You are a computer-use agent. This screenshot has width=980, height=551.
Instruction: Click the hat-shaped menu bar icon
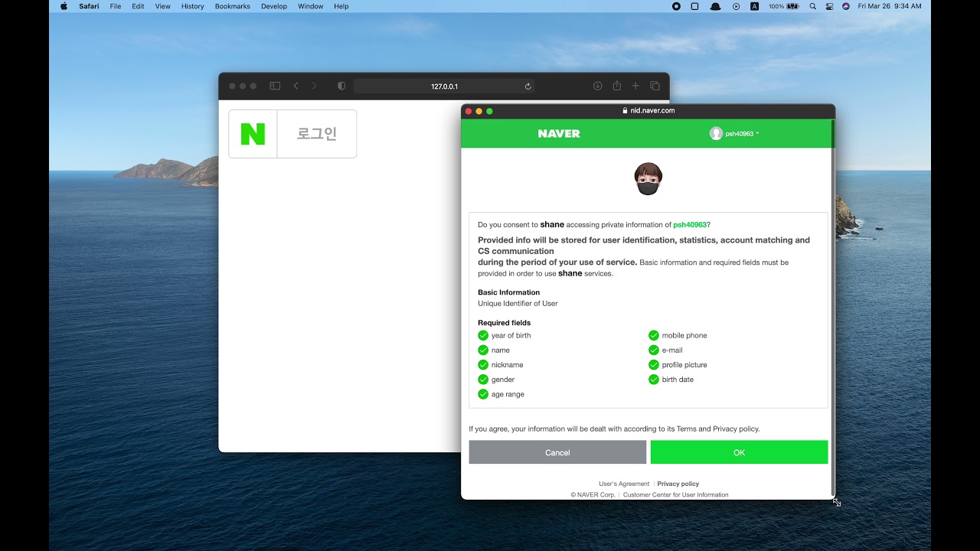click(715, 6)
